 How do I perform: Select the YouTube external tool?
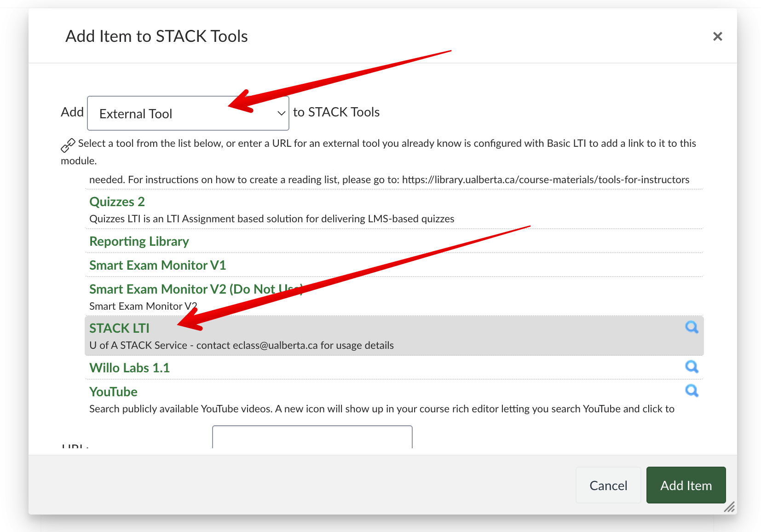(113, 392)
